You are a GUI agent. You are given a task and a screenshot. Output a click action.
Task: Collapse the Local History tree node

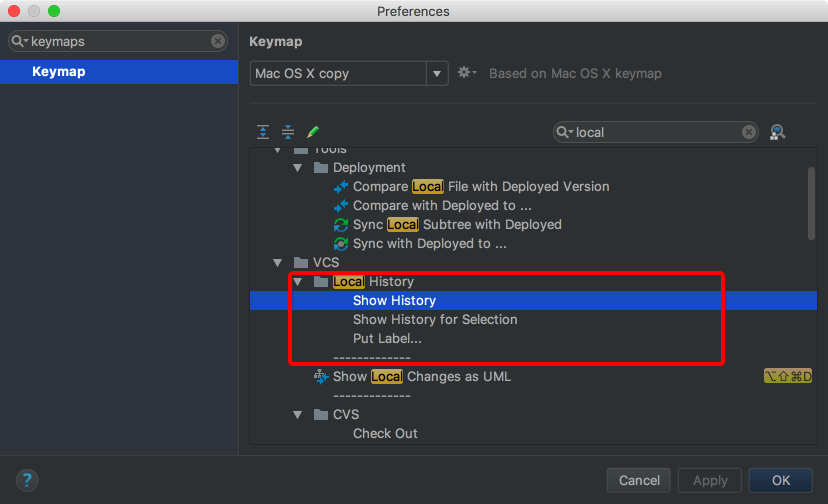click(298, 282)
